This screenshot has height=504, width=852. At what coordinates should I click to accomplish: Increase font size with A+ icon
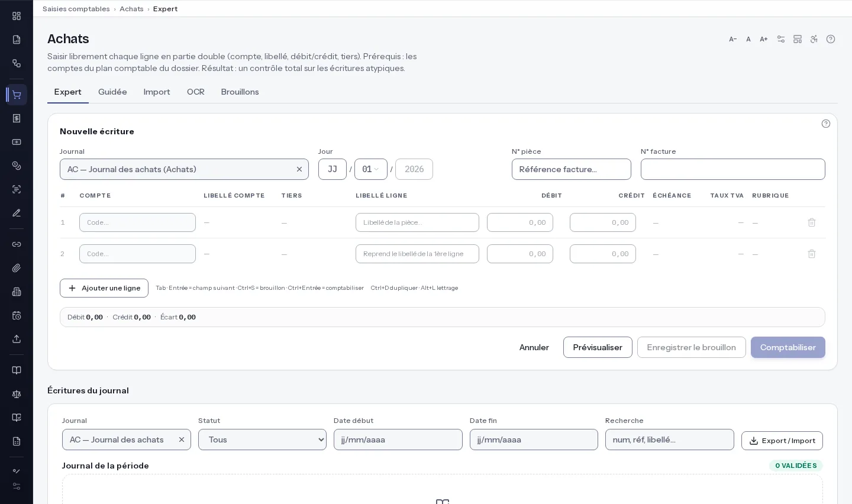point(764,39)
